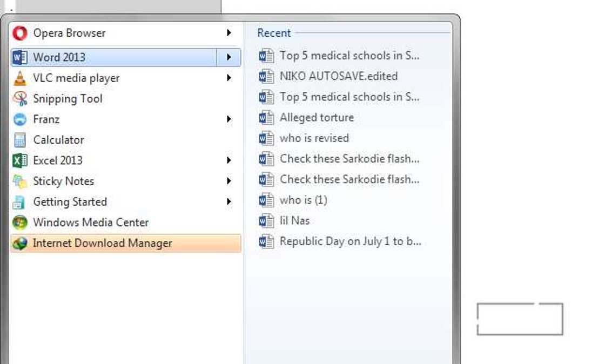The height and width of the screenshot is (364, 605).
Task: Select the Sticky Notes menu entry
Action: pyautogui.click(x=63, y=181)
